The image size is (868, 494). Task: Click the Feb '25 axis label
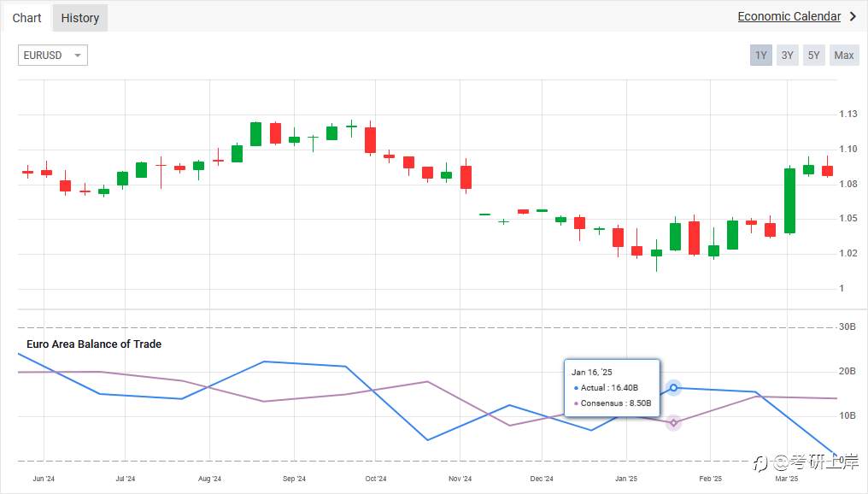point(710,479)
